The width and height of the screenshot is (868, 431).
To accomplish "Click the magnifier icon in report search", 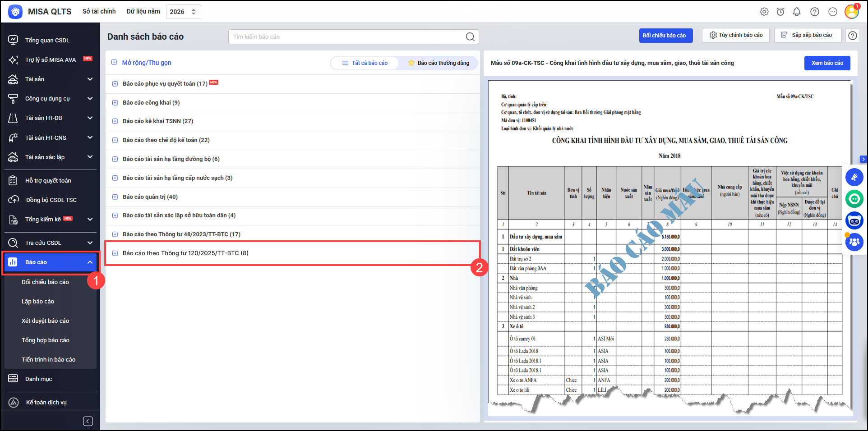I will (x=470, y=37).
